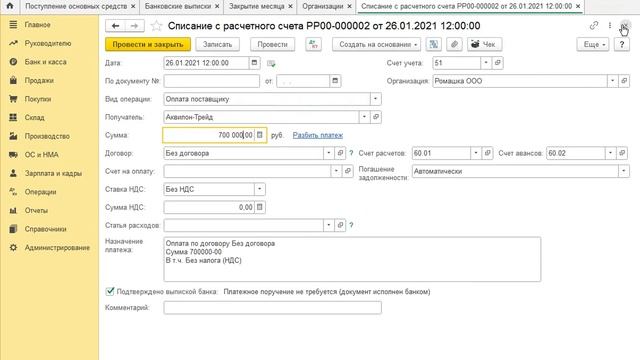Open Организация Ромашка ООО record

coord(624,81)
